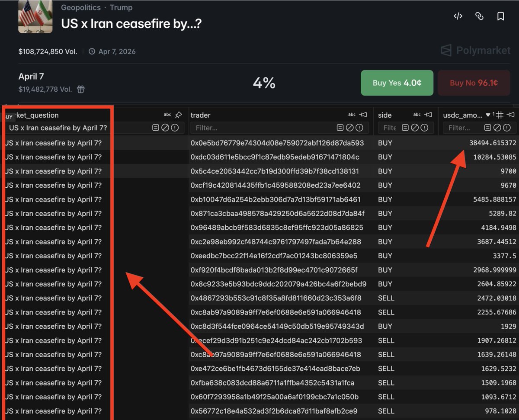
Task: Click the SELL cell in the 2472.03018 row
Action: tap(386, 298)
